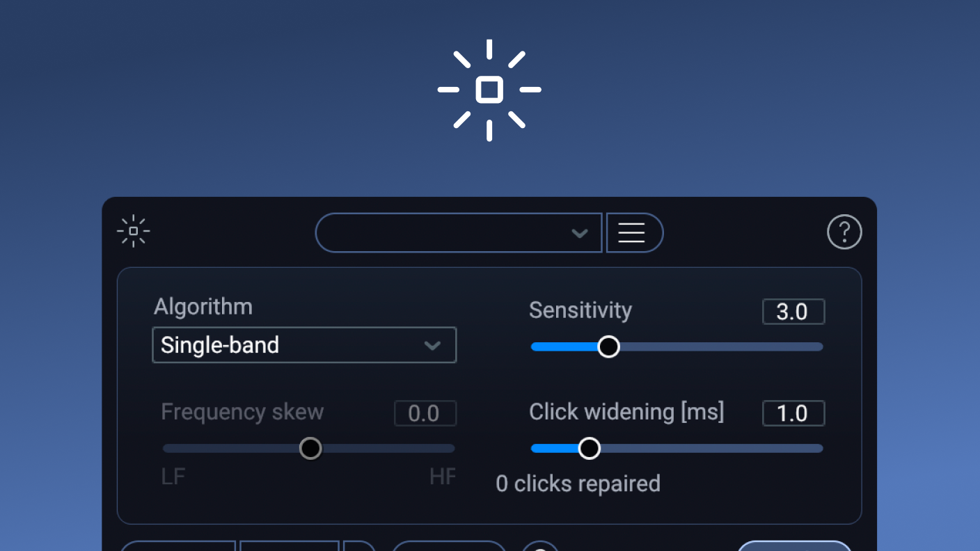
Task: Click the Sensitivity slider handle
Action: (x=608, y=346)
